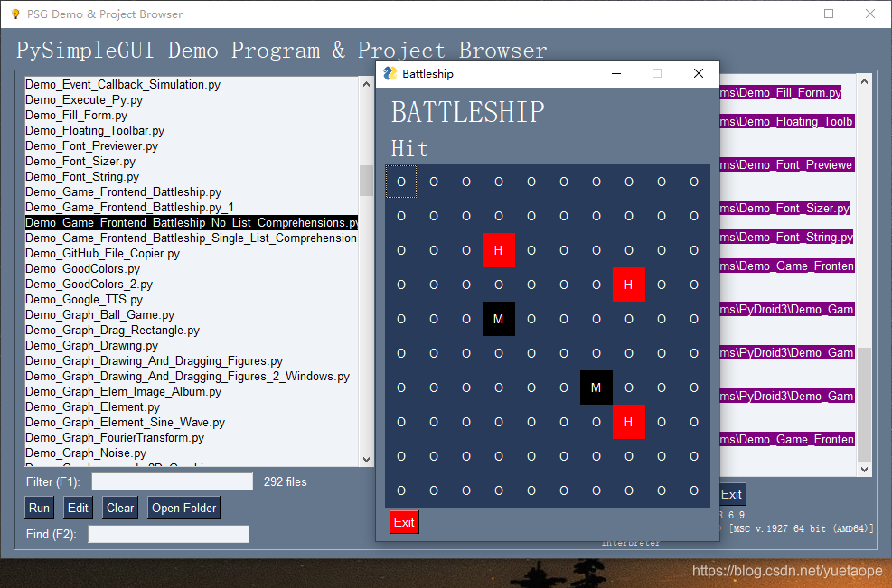Click the red H cell in the fourth board row
892x588 pixels.
pyautogui.click(x=629, y=285)
